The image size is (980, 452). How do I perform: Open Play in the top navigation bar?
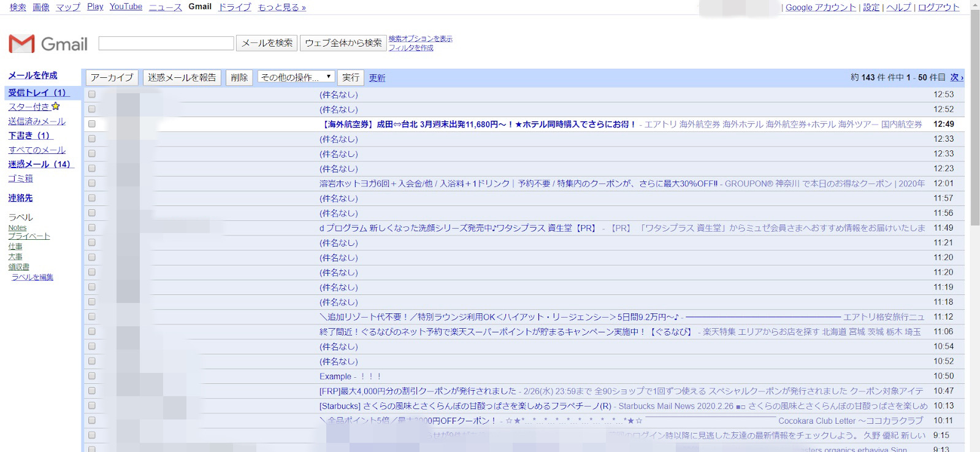click(x=95, y=7)
